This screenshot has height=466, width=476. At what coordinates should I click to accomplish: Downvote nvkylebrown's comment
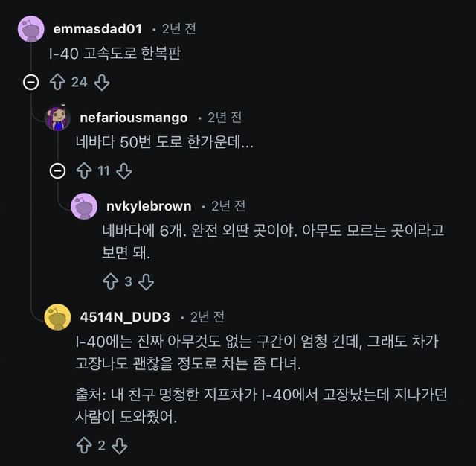(147, 281)
